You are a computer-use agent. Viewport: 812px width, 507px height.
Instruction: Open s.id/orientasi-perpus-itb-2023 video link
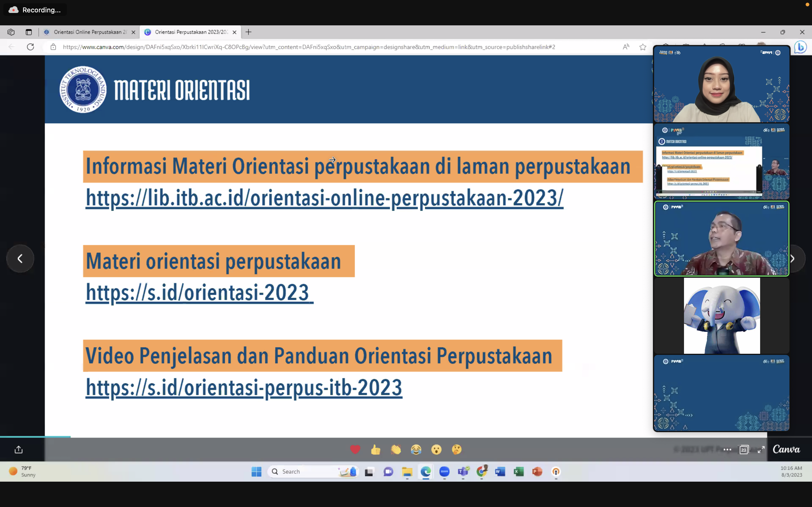pos(244,387)
